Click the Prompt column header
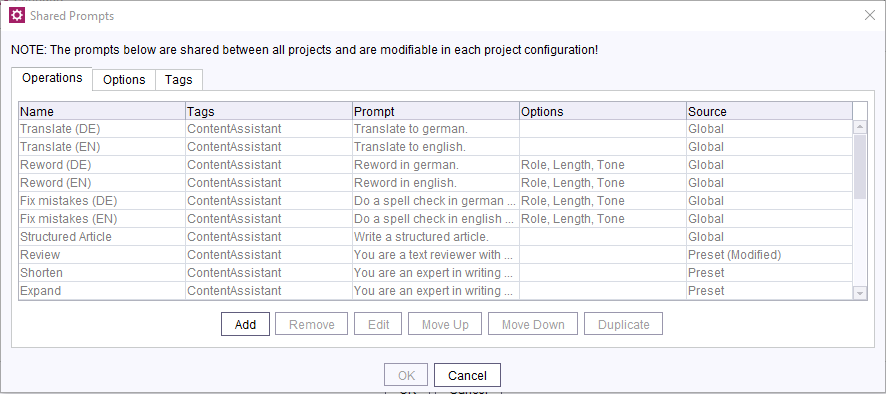 [x=436, y=111]
